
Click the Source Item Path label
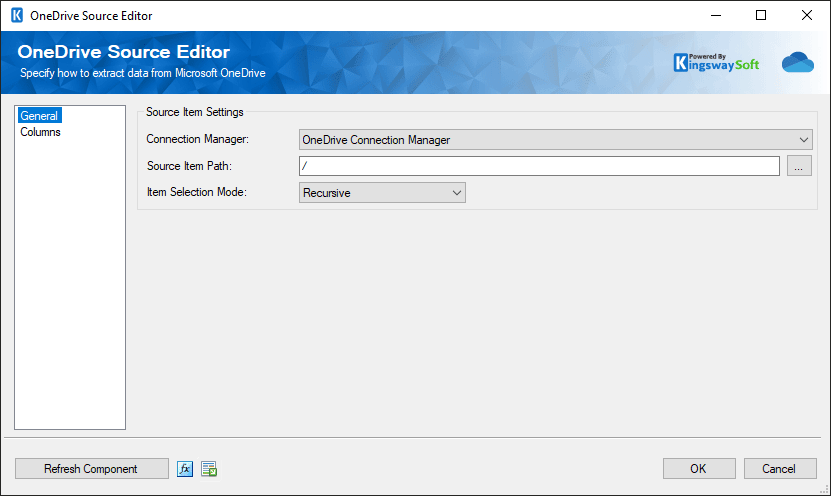tap(189, 166)
